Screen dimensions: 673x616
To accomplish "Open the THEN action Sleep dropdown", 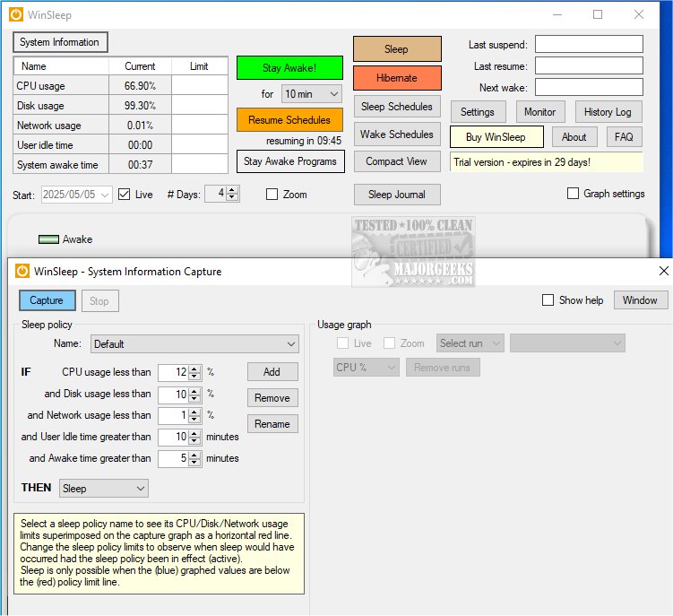I will coord(104,489).
